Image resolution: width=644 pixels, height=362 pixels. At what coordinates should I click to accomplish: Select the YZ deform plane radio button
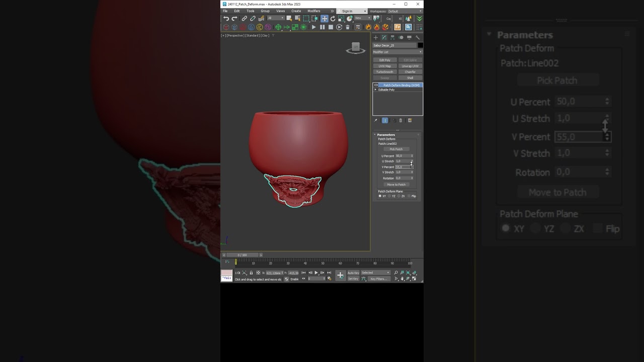tap(389, 196)
